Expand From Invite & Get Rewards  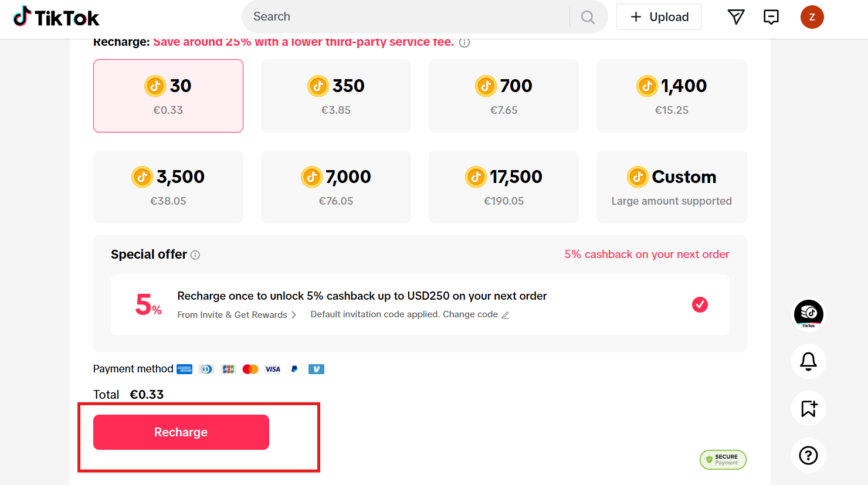point(235,314)
